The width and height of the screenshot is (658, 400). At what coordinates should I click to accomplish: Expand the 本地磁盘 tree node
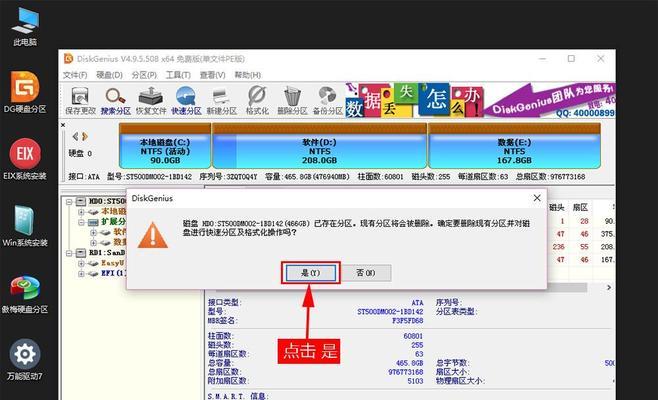pyautogui.click(x=81, y=212)
